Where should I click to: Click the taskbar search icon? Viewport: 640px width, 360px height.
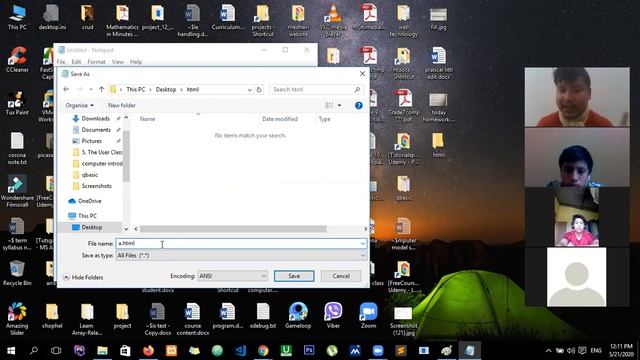pyautogui.click(x=34, y=351)
